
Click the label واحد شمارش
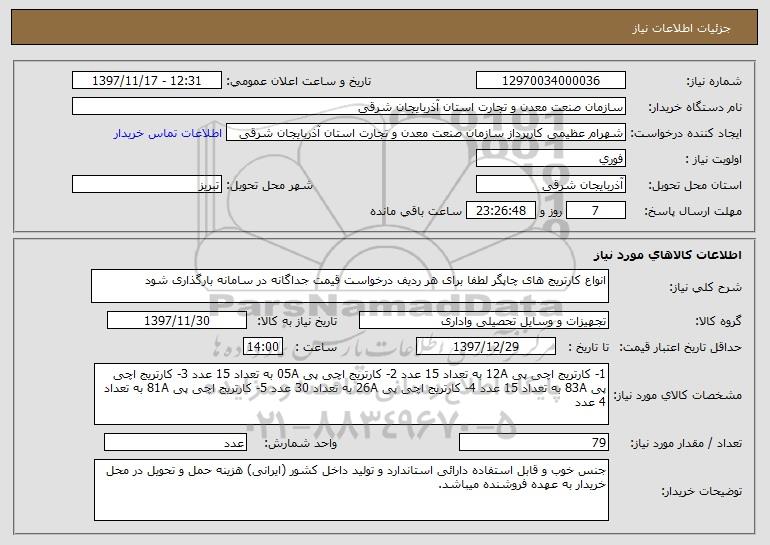pyautogui.click(x=301, y=443)
